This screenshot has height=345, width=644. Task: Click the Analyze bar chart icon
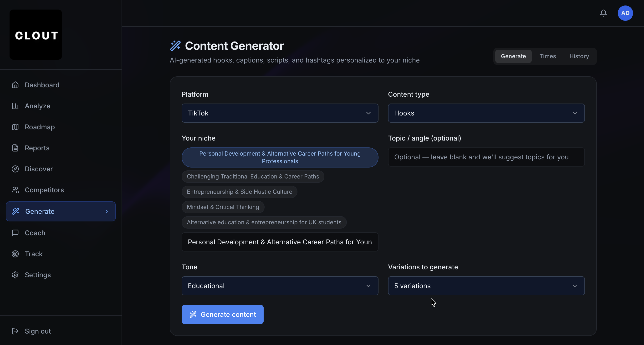15,106
